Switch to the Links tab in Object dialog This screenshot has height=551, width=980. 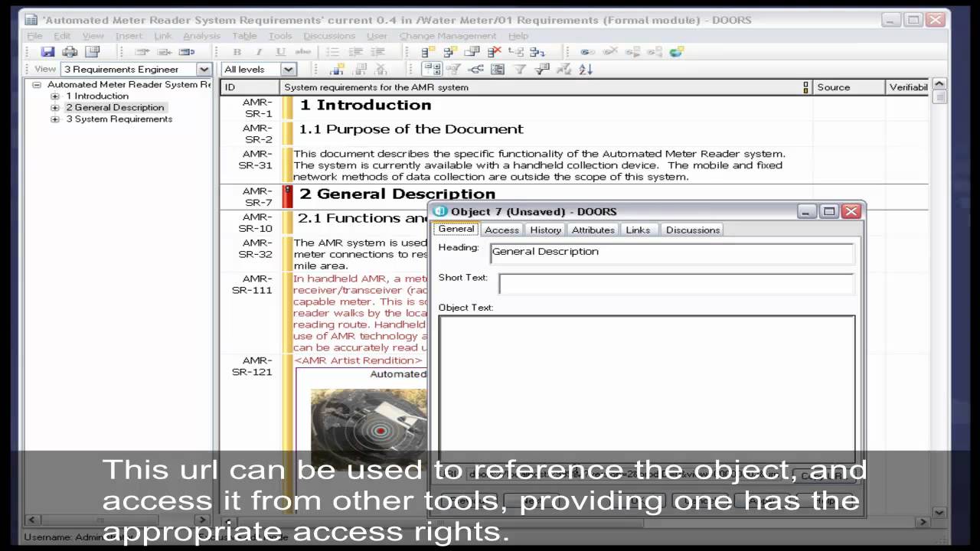[x=638, y=230]
